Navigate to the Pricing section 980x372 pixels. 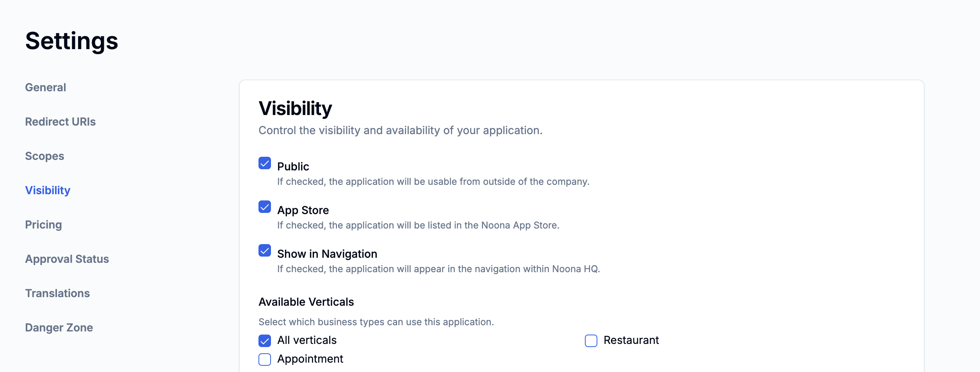point(43,225)
